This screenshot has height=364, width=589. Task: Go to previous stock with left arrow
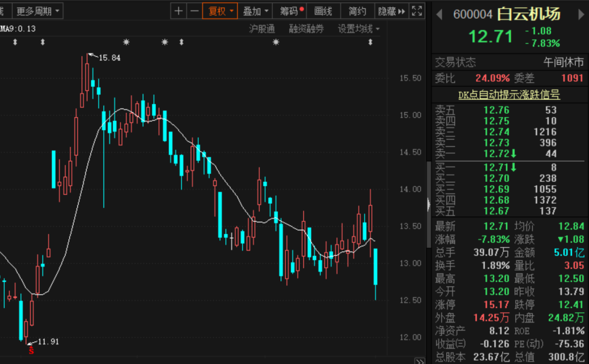(x=440, y=15)
